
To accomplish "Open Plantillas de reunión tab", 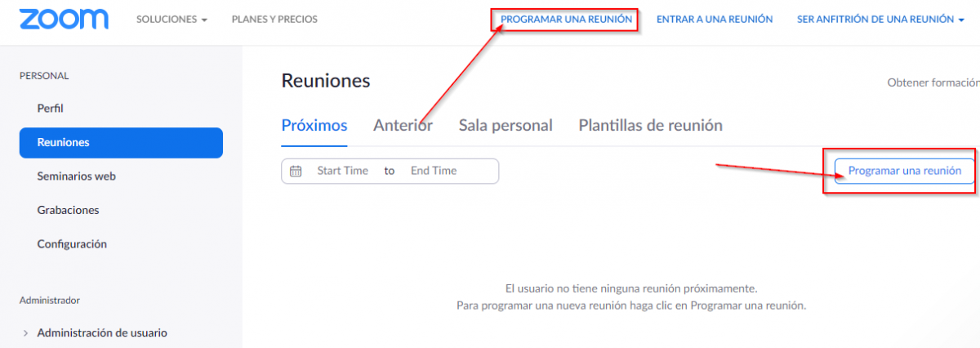I will tap(650, 126).
